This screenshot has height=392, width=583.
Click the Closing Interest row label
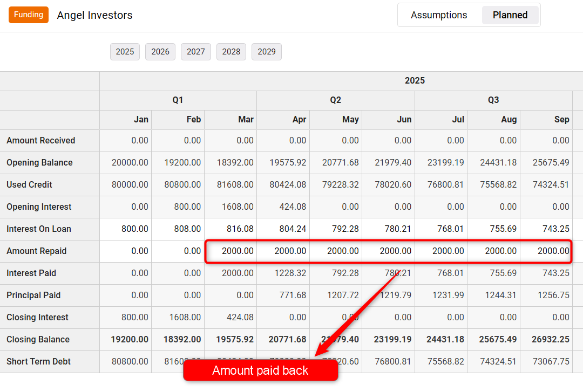click(x=38, y=317)
